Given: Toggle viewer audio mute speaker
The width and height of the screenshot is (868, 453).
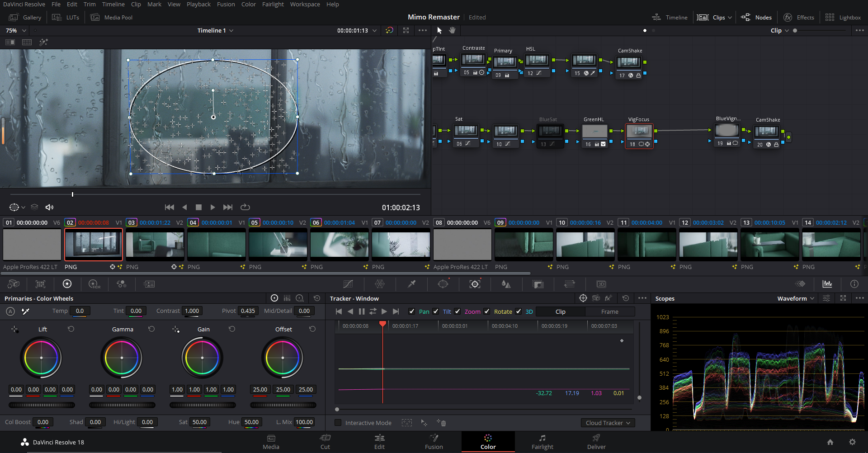Looking at the screenshot, I should pos(50,207).
